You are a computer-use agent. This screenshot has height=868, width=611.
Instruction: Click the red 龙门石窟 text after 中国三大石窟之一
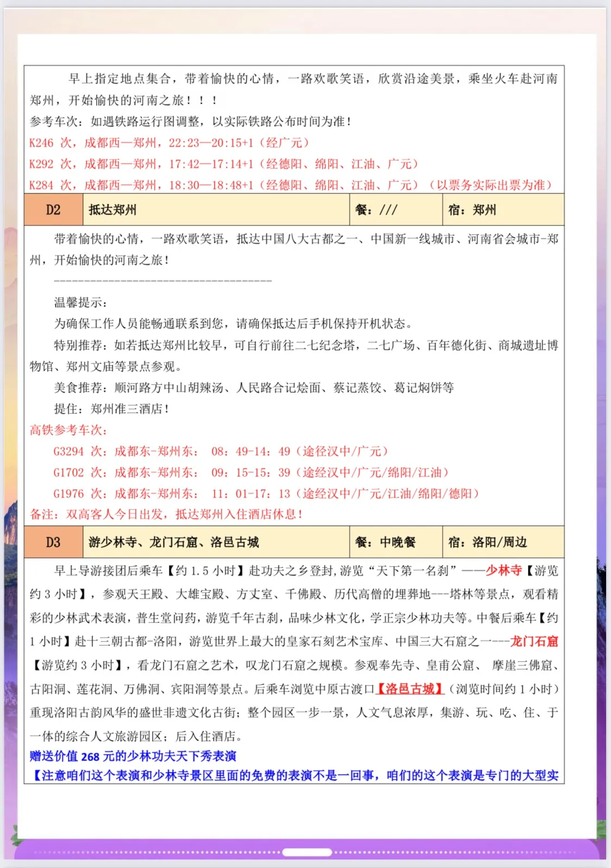tap(534, 641)
